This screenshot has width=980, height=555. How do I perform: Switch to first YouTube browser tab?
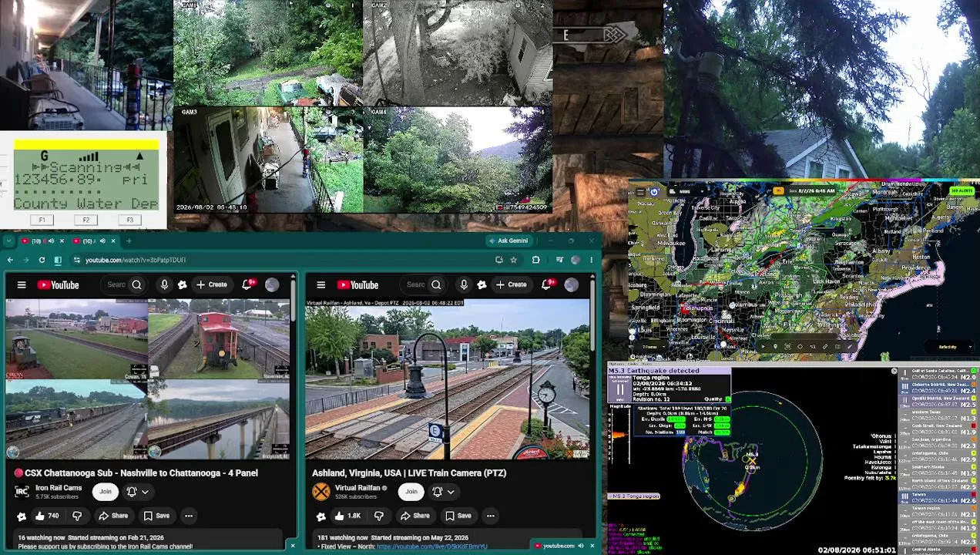point(41,240)
